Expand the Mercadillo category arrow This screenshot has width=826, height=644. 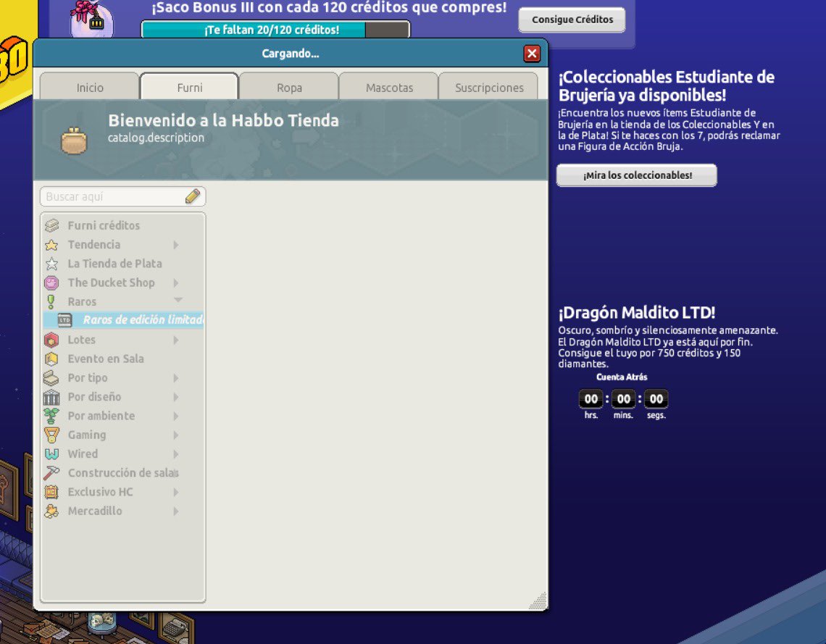[176, 511]
